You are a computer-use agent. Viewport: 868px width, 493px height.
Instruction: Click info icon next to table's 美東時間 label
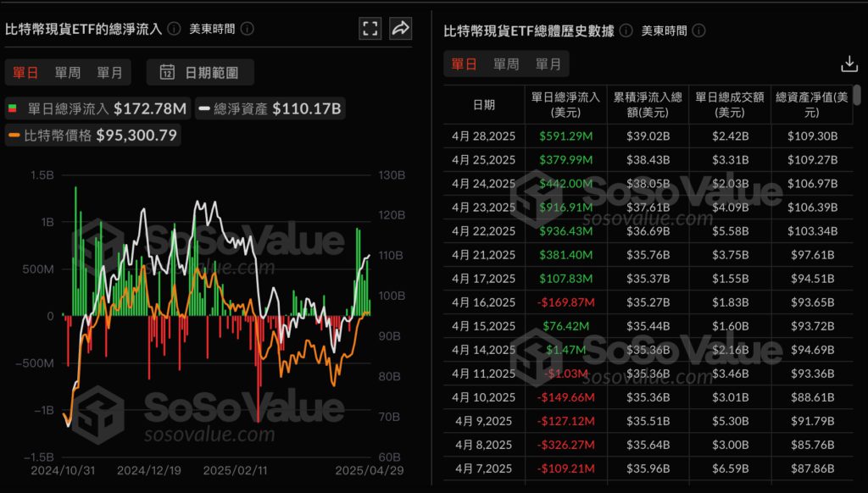[699, 30]
